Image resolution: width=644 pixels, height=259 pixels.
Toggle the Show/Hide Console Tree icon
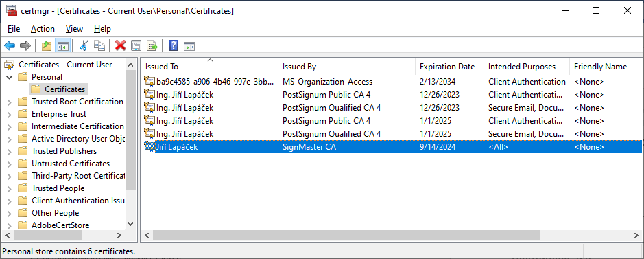(63, 45)
